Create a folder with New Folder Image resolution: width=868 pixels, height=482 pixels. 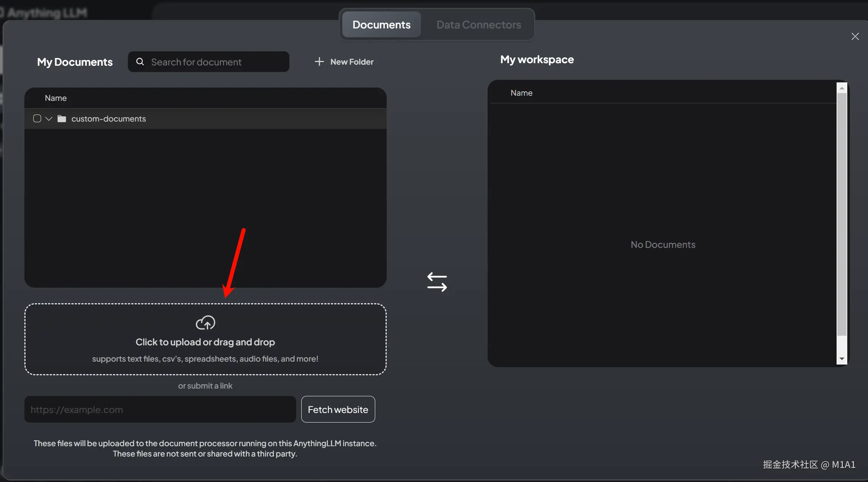tap(352, 62)
